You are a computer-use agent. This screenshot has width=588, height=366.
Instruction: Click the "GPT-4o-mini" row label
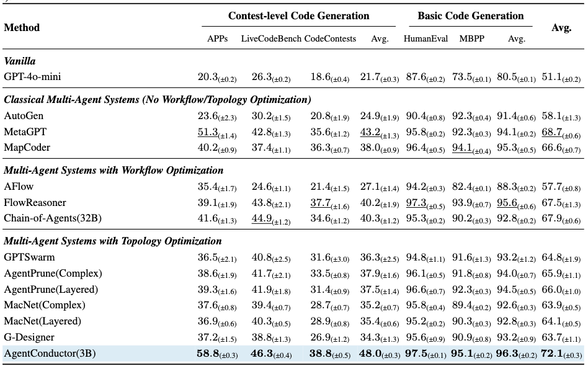point(32,77)
